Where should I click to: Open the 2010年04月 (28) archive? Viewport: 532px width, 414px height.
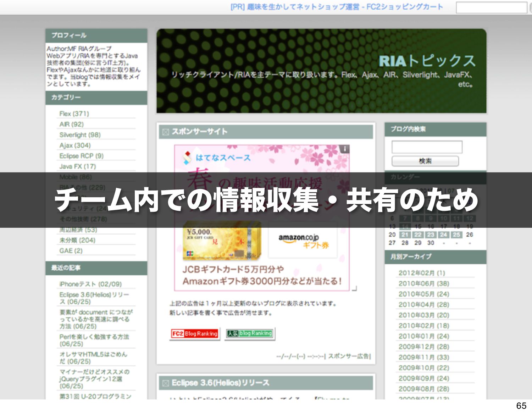tap(424, 305)
